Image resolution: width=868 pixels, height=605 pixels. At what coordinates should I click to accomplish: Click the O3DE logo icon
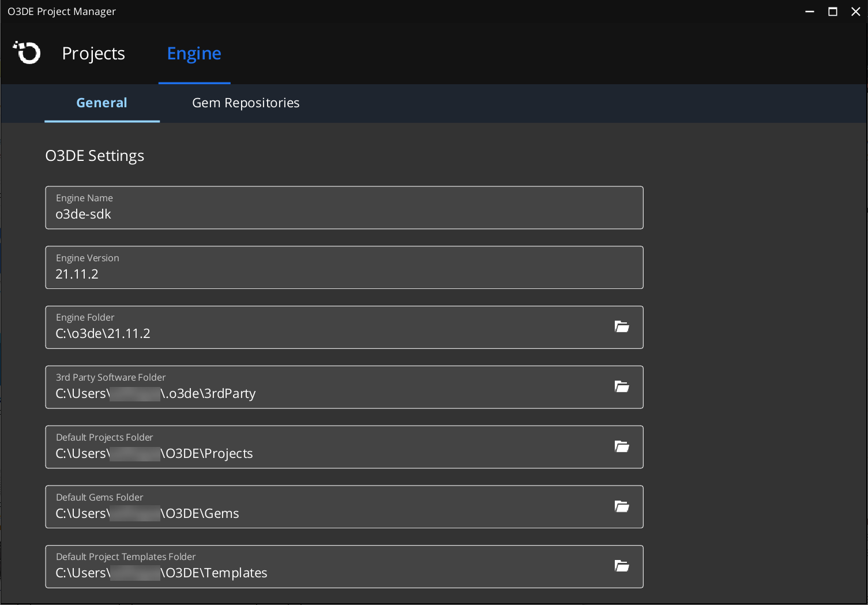coord(26,52)
